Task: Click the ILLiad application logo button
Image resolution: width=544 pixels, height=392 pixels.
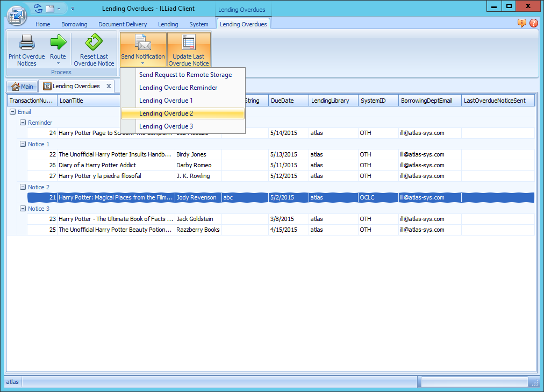Action: click(17, 16)
